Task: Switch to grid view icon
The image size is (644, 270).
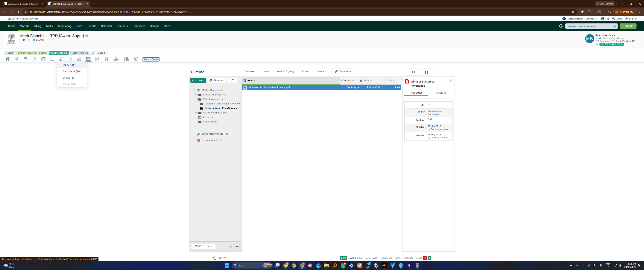Action: pos(426,72)
